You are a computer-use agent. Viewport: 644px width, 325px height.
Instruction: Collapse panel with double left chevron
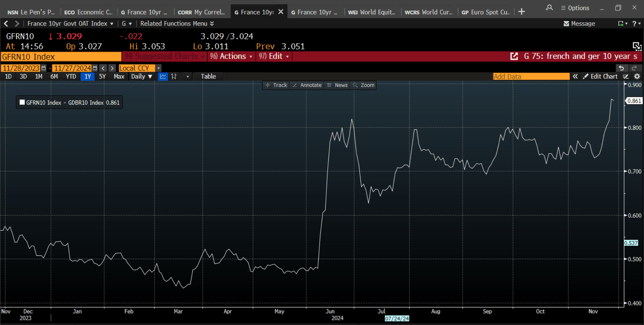(575, 76)
